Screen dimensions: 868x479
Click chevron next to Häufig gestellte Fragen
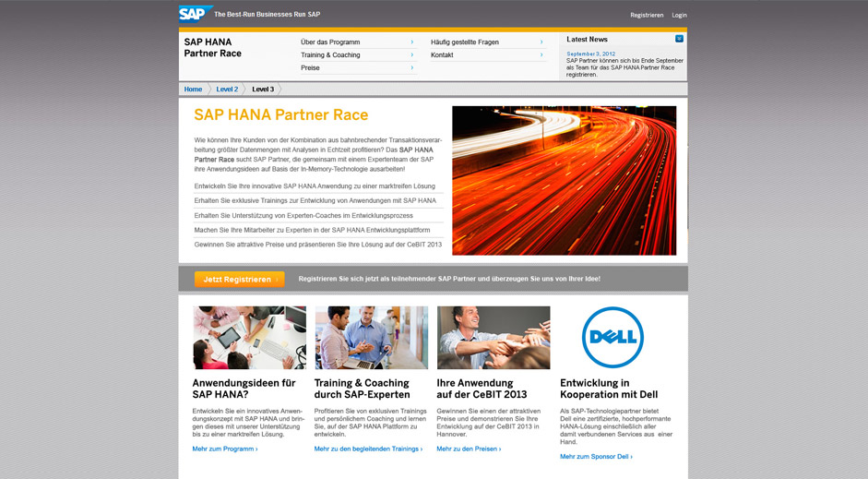[x=541, y=42]
